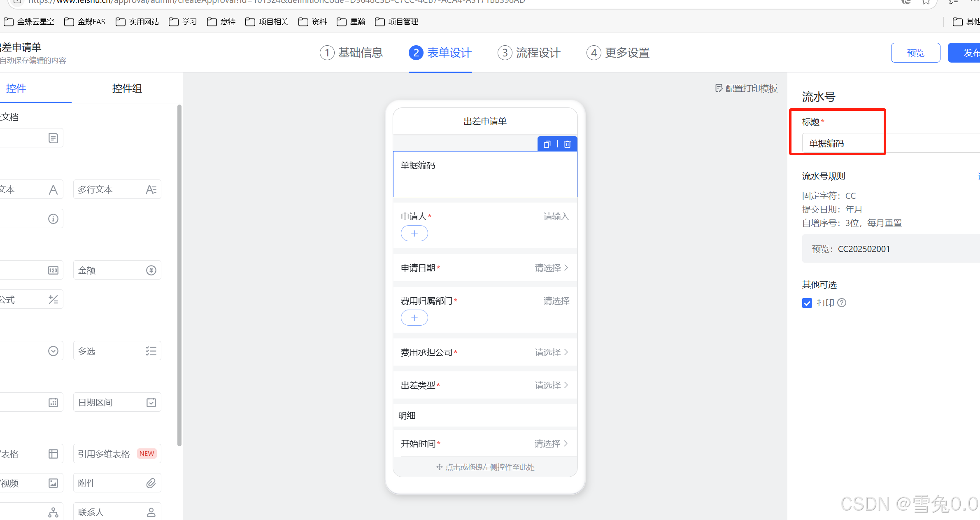Click the 预览 preview button

coord(916,53)
